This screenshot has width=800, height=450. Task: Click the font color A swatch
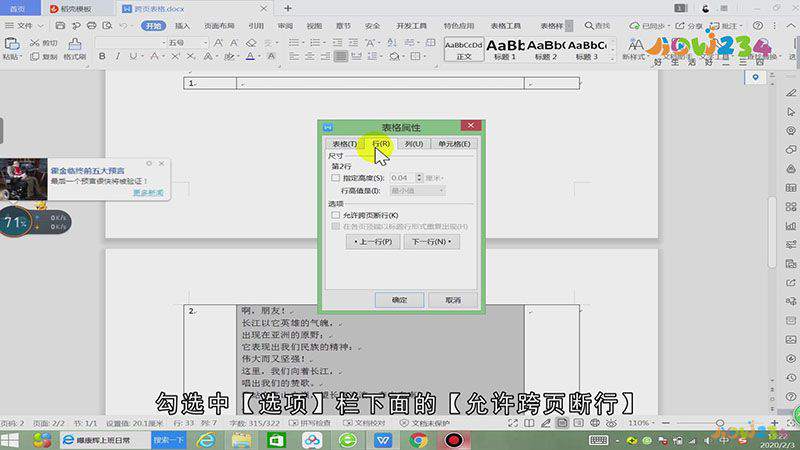[250, 56]
